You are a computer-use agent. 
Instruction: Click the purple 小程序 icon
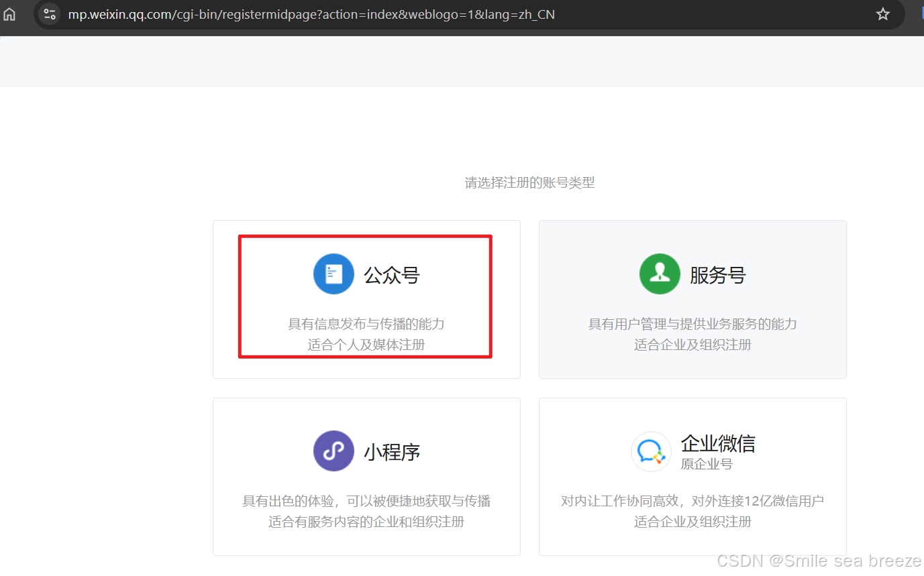333,451
